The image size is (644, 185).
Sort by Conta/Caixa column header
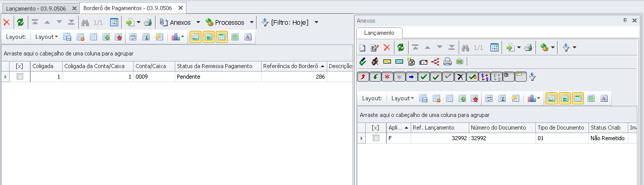(154, 66)
